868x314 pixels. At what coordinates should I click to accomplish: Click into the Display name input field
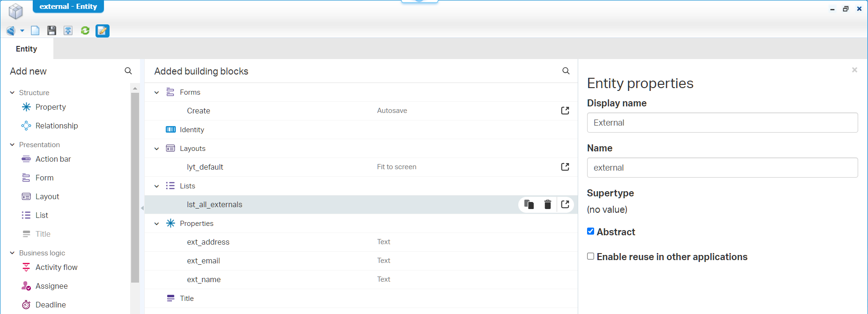[722, 123]
